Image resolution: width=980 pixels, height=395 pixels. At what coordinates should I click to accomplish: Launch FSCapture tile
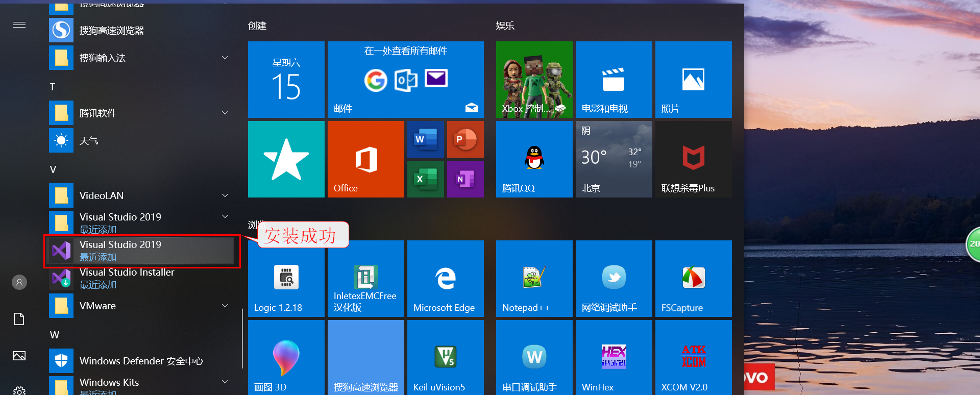click(x=694, y=279)
